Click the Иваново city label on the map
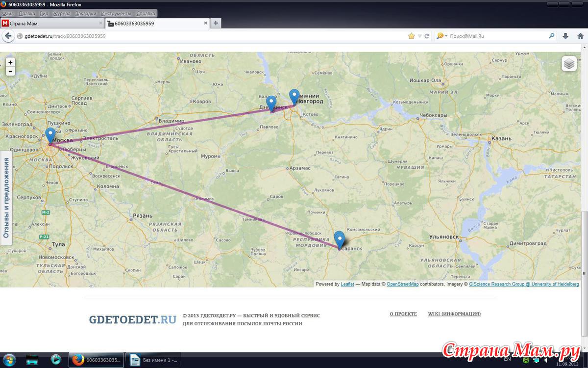This screenshot has height=368, width=588. (x=191, y=61)
